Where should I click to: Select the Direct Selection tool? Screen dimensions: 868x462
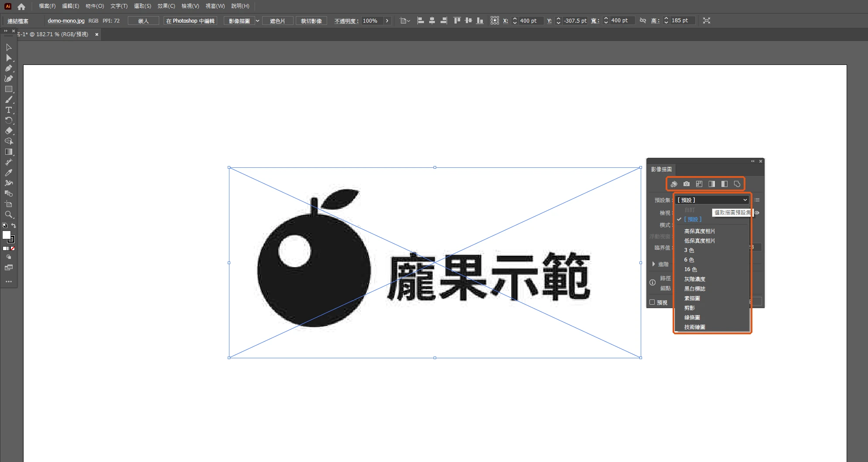point(8,58)
